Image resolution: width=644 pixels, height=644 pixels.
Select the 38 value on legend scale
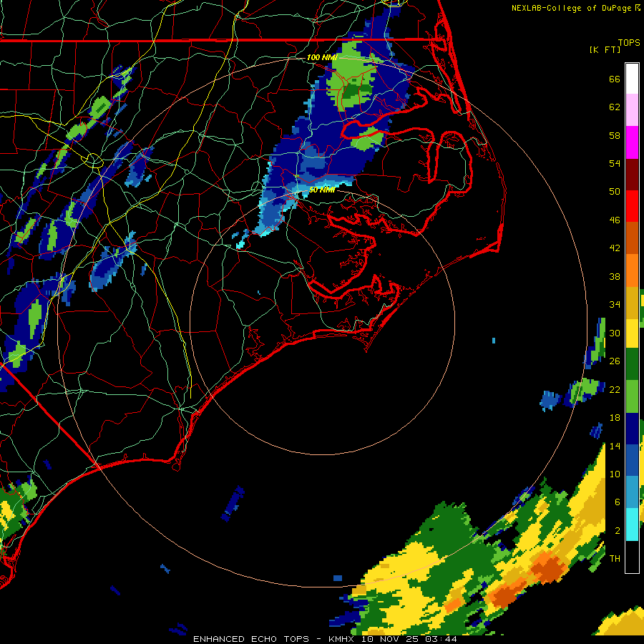point(615,276)
